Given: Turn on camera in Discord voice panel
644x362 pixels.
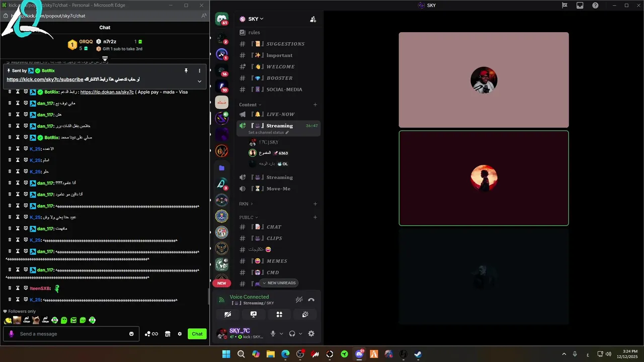Looking at the screenshot, I should tap(227, 314).
